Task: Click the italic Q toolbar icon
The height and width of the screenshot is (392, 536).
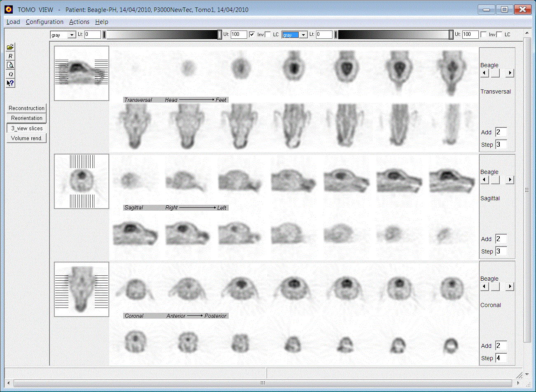Action: click(10, 74)
